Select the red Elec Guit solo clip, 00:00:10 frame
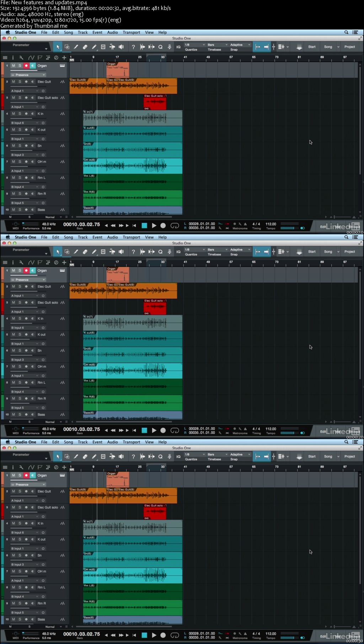Screen dimensions: 364x644 [155, 102]
